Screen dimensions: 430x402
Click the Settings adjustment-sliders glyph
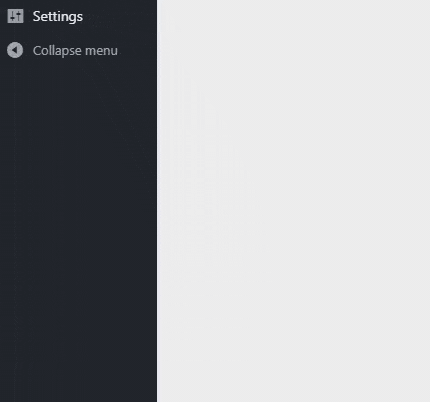(x=15, y=16)
